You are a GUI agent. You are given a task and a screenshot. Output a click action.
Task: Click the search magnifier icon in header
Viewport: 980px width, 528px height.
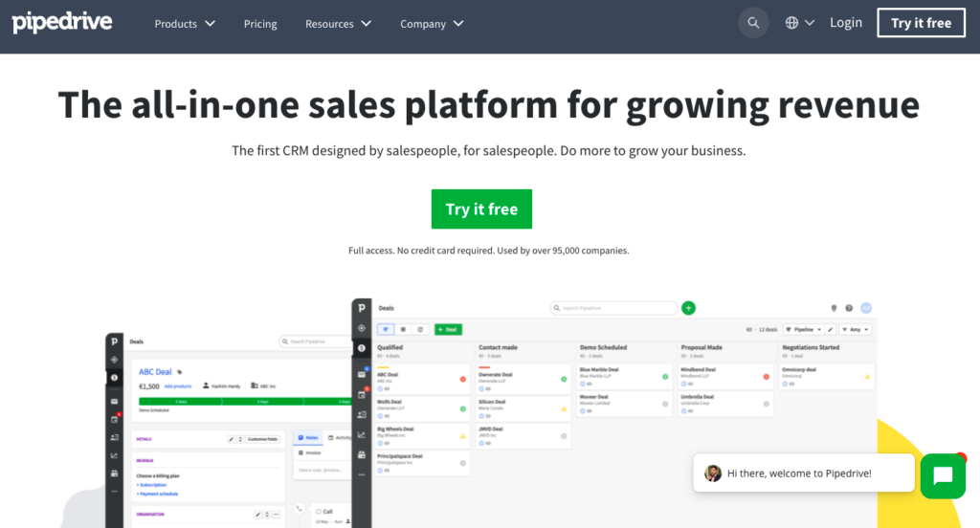coord(753,23)
